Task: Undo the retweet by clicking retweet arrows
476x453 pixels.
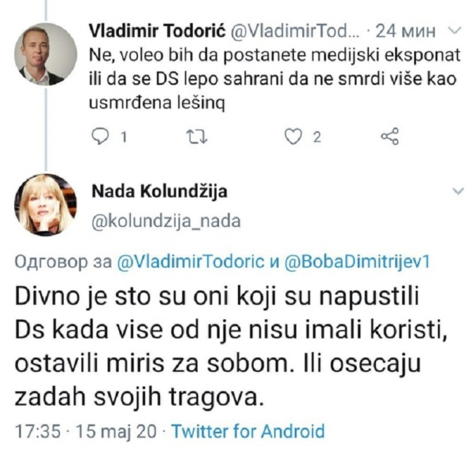Action: point(197,136)
